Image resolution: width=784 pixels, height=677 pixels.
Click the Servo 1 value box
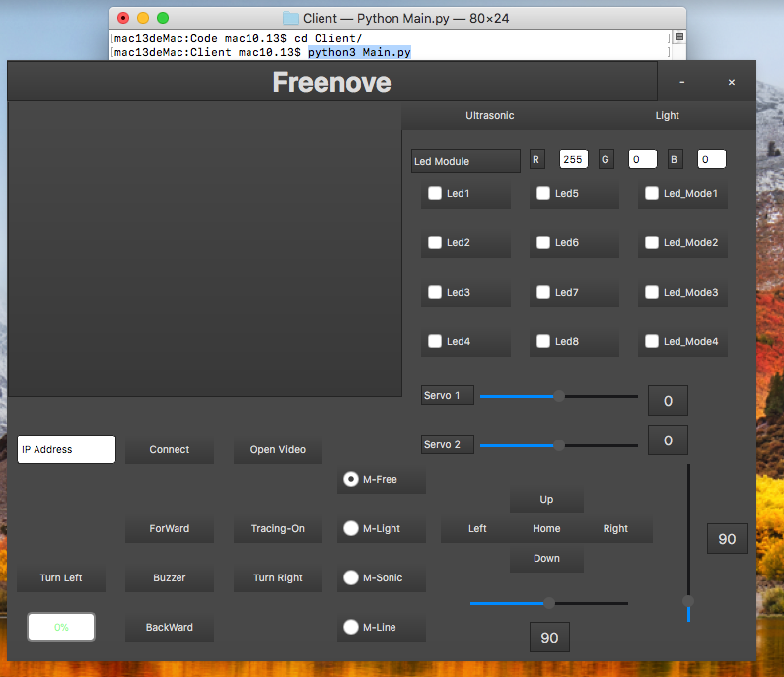coord(668,401)
